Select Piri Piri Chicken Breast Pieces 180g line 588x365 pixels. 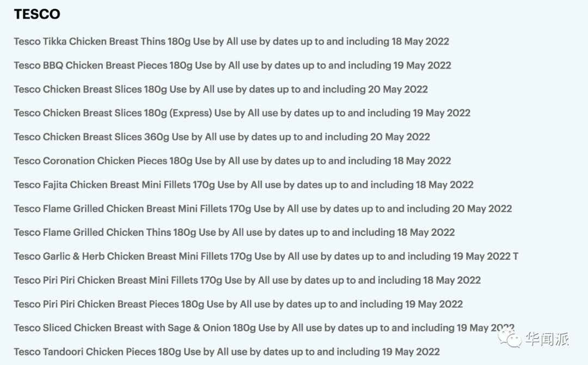pyautogui.click(x=238, y=304)
